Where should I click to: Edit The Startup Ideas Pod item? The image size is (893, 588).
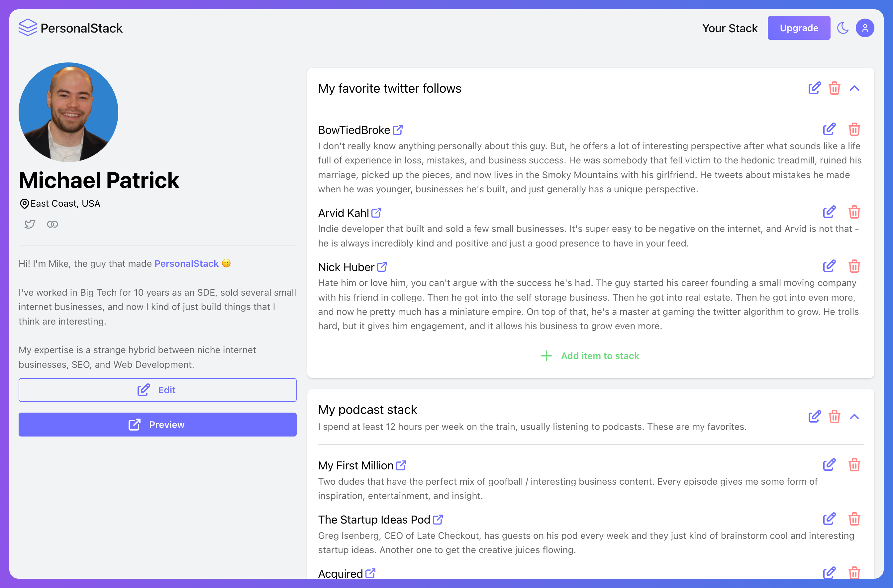point(829,519)
